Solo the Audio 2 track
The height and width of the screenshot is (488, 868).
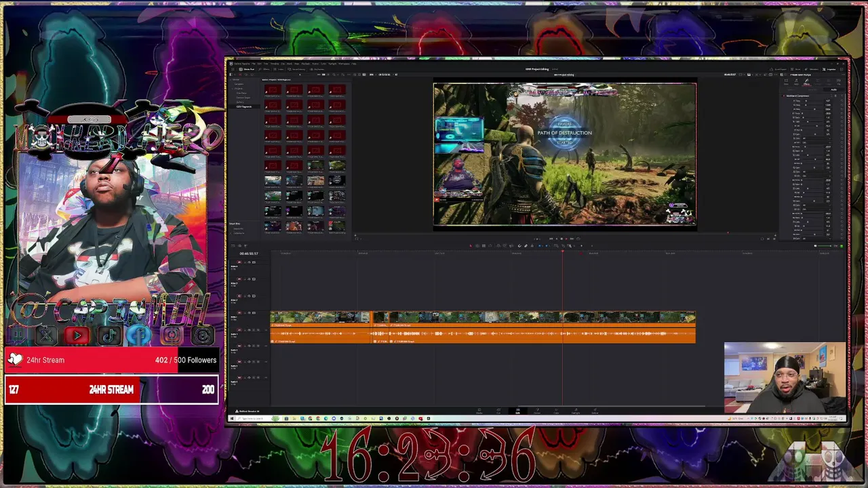(x=254, y=346)
